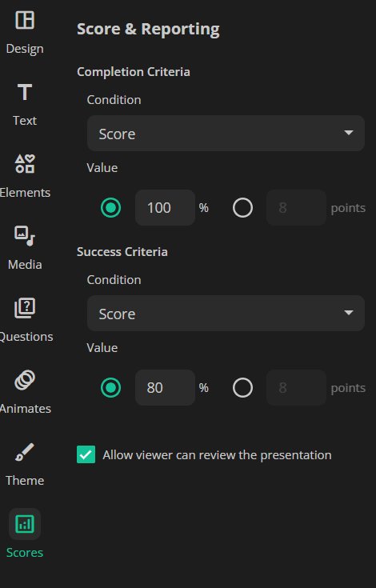Click the Success Criteria dropdown arrow
The height and width of the screenshot is (588, 376).
point(349,313)
